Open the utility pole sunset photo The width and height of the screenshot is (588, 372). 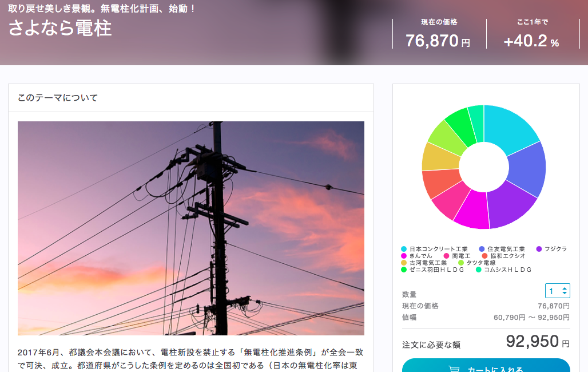click(x=191, y=228)
